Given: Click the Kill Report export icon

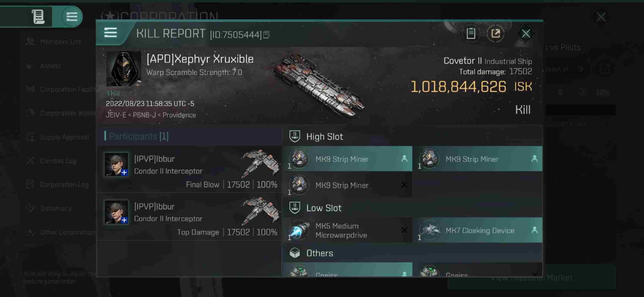Looking at the screenshot, I should (x=496, y=33).
